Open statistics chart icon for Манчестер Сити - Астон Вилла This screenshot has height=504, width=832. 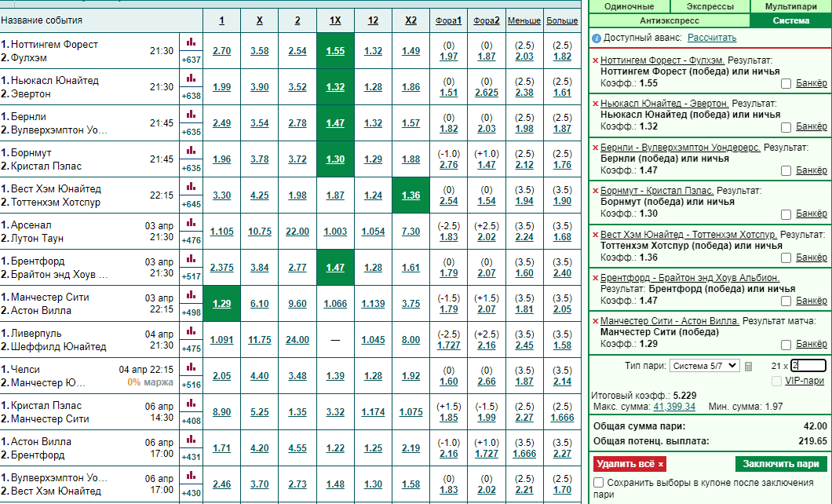[x=191, y=294]
